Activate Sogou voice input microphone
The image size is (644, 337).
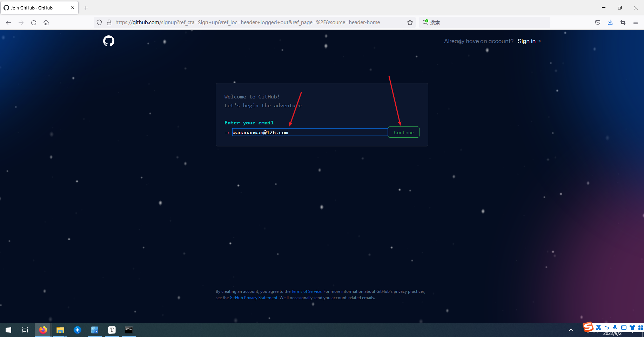click(x=615, y=328)
